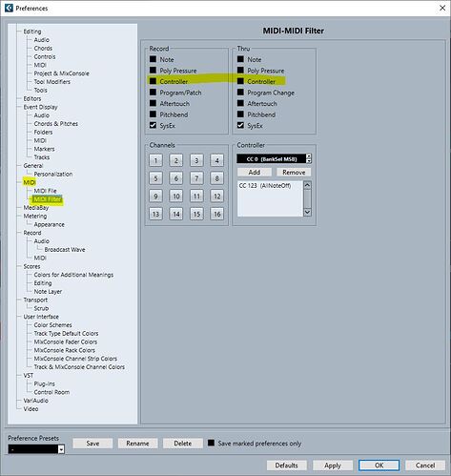The image size is (451, 476).
Task: Filter MIDI channel 9 button
Action: click(x=155, y=197)
